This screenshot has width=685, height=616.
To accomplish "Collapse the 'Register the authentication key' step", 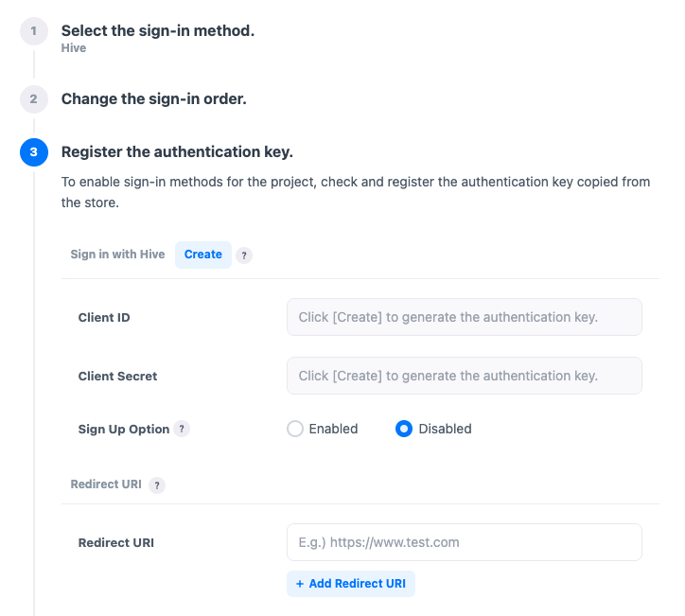I will 177,151.
